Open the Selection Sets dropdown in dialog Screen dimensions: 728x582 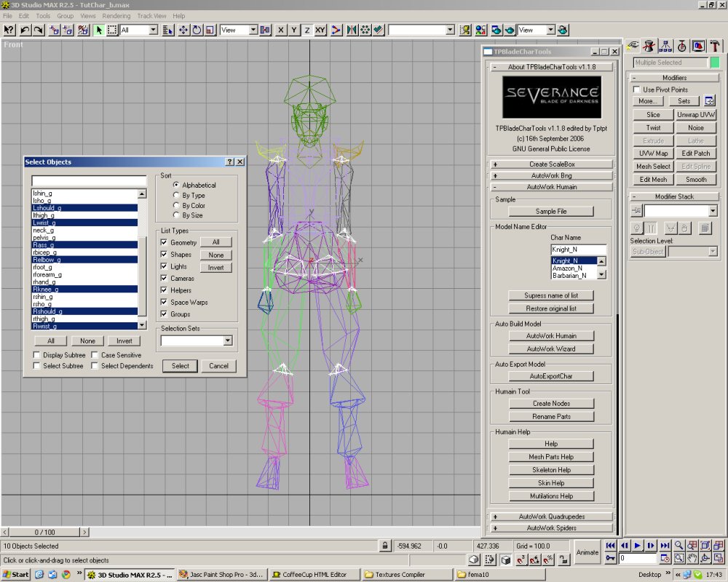point(227,340)
